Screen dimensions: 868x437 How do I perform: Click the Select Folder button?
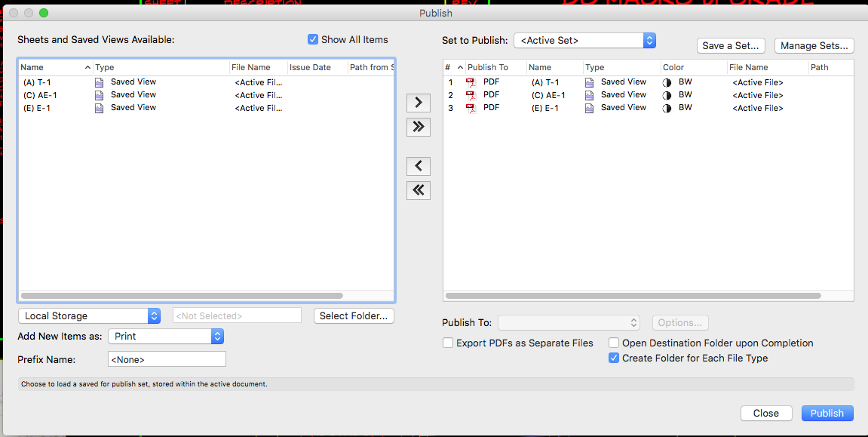(354, 315)
